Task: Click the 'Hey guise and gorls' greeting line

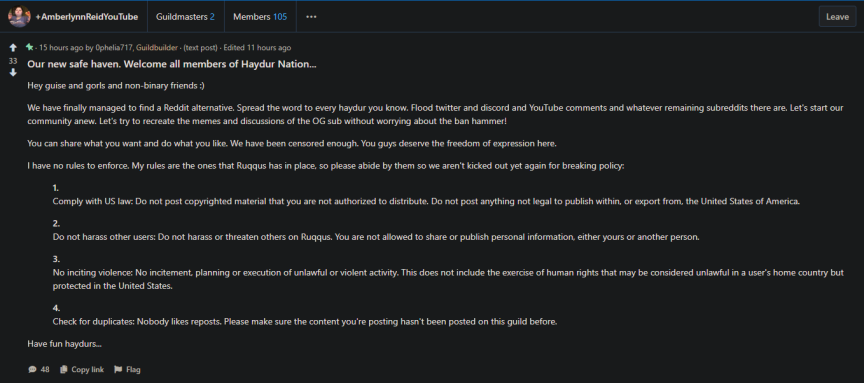Action: point(116,86)
